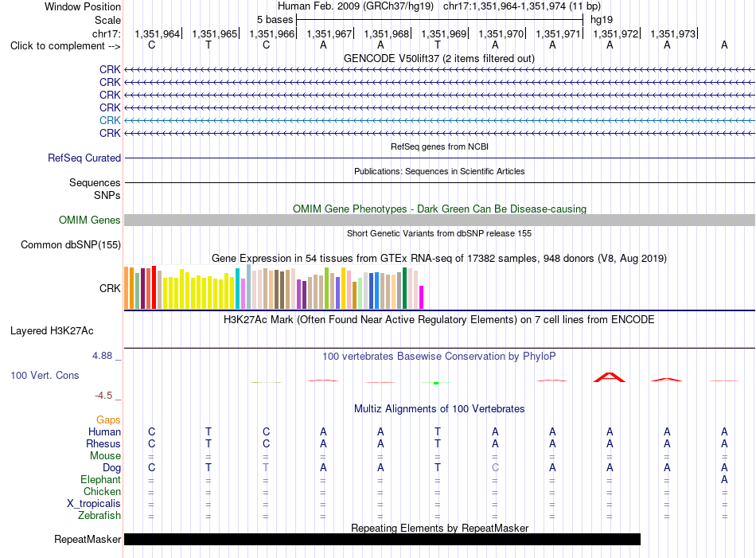The image size is (756, 558).
Task: Click the Layered H3K27Ac track label
Action: (x=52, y=331)
